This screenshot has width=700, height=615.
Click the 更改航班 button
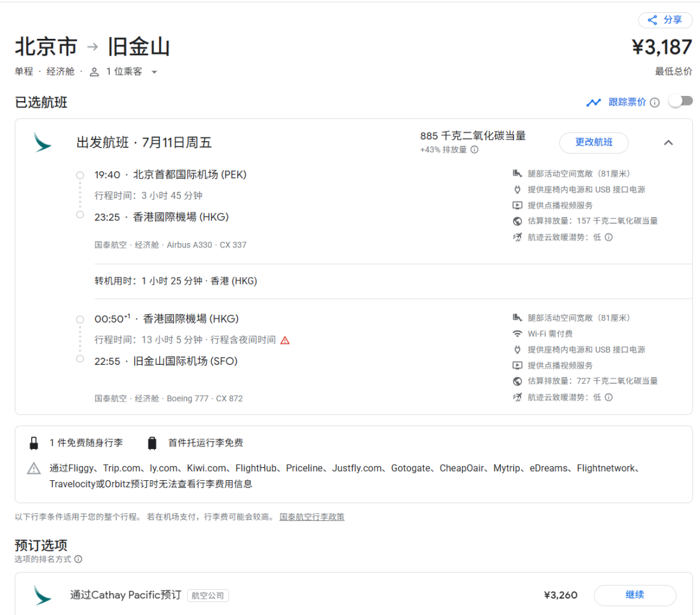point(594,143)
